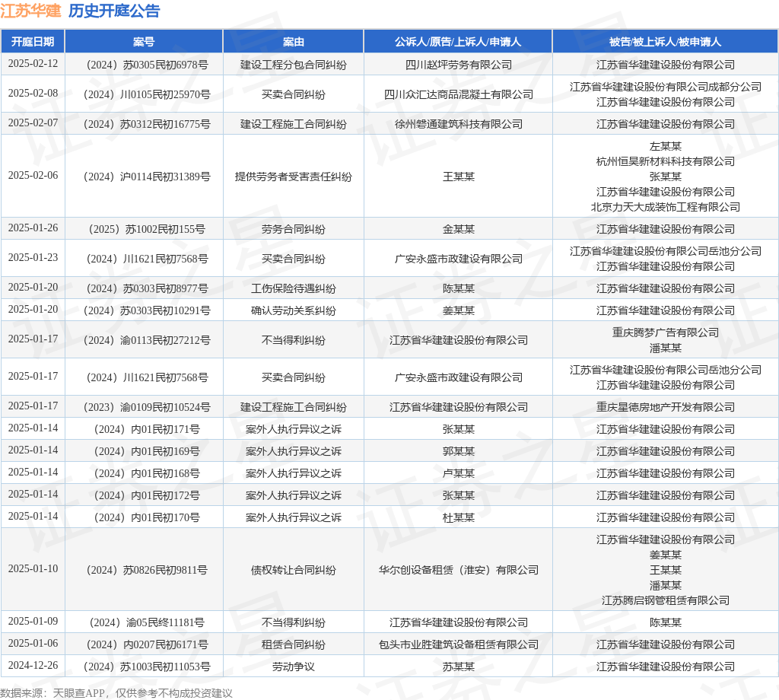The image size is (779, 700).
Task: Click plaintiff 徐州磐通建筑科技有限公司
Action: 459,124
